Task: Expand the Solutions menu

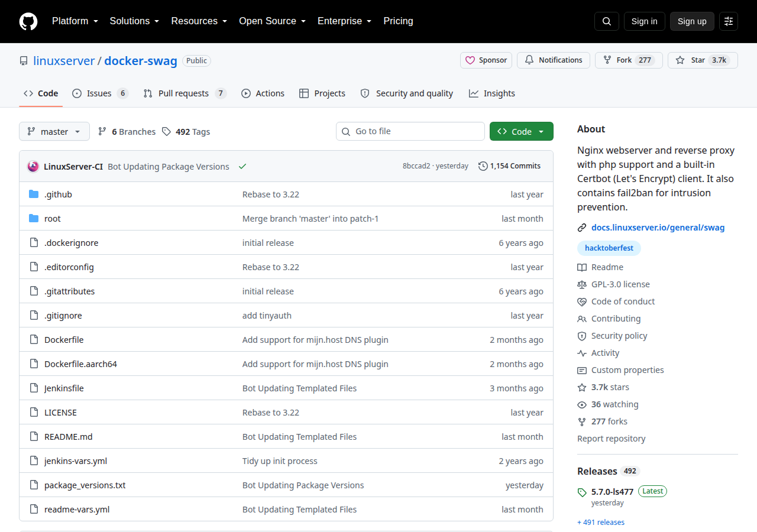Action: click(x=134, y=21)
